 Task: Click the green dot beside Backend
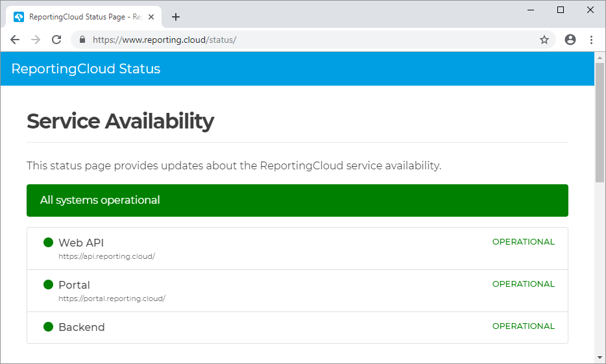[48, 326]
